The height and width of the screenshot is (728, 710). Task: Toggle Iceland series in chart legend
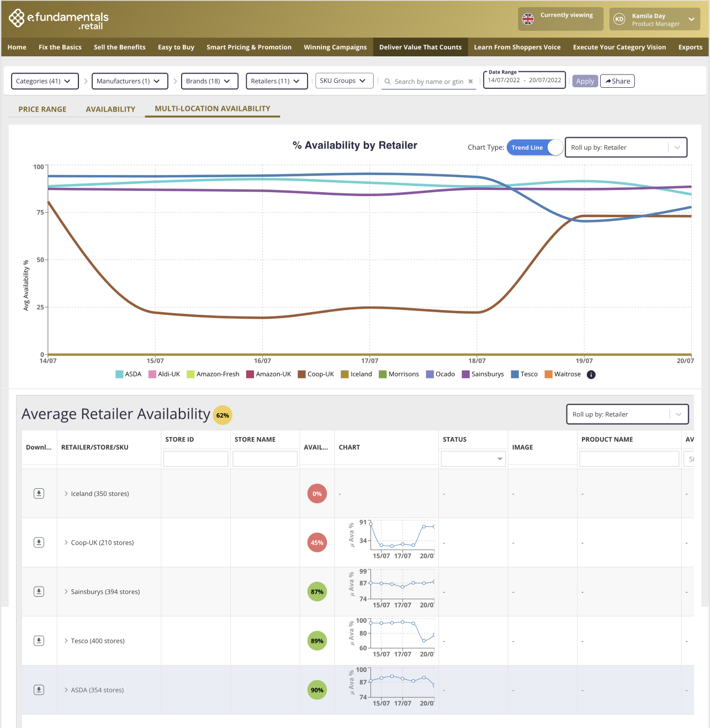[357, 374]
